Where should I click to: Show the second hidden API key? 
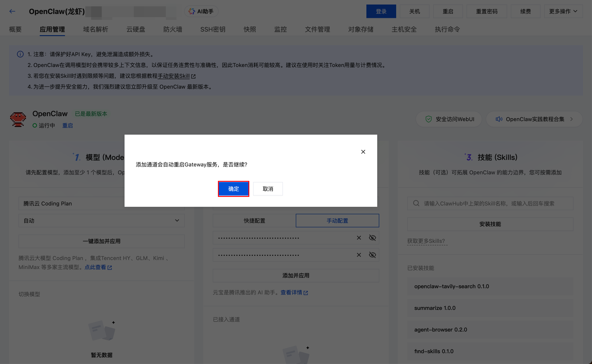click(372, 255)
